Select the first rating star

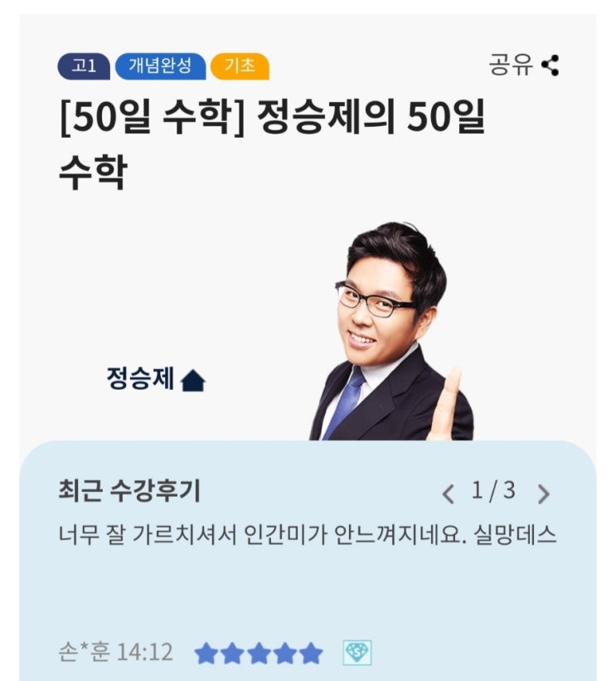[206, 653]
